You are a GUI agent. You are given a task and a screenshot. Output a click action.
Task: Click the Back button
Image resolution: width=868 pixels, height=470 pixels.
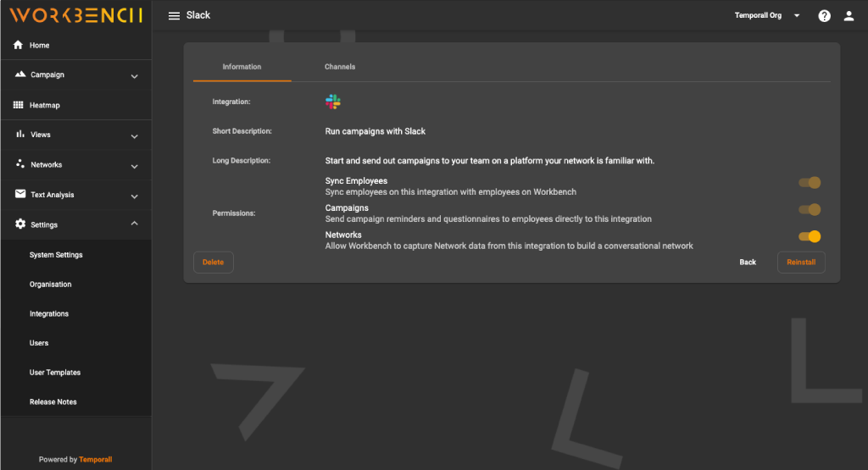(748, 262)
